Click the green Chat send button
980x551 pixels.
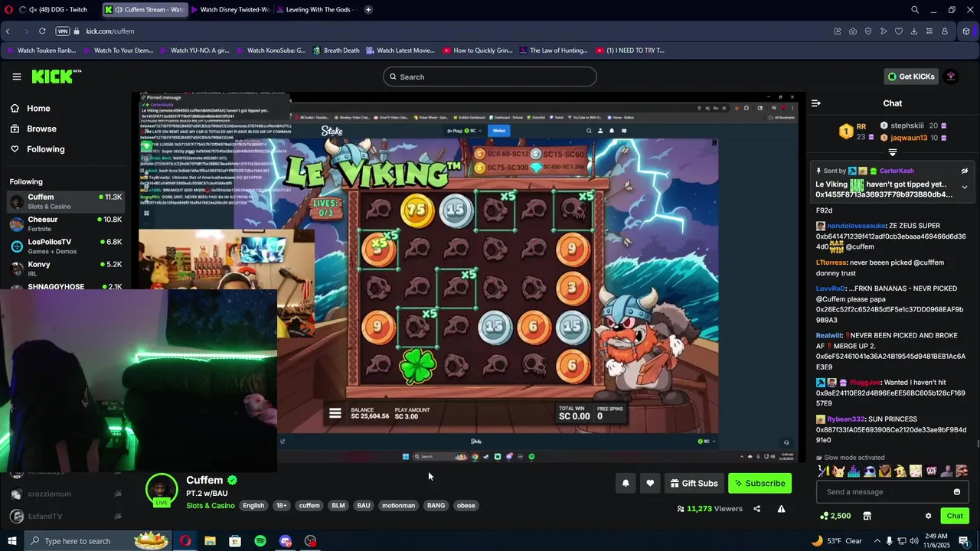click(955, 516)
